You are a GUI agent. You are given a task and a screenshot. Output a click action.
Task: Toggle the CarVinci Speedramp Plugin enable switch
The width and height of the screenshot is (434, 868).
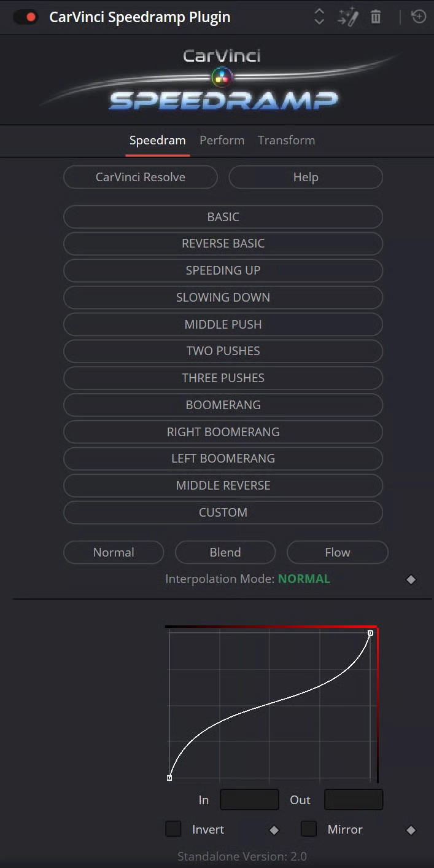pyautogui.click(x=26, y=17)
